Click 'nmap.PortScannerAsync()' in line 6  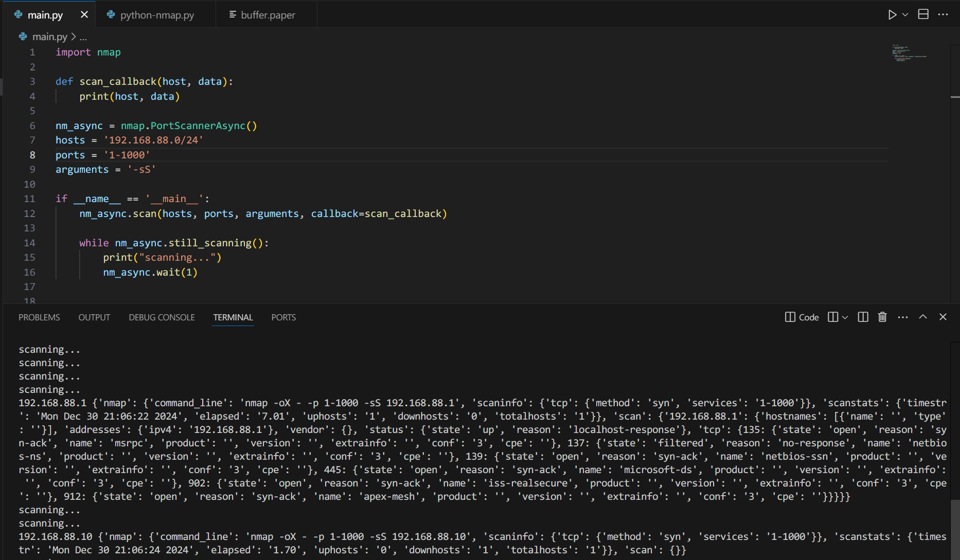coord(189,125)
